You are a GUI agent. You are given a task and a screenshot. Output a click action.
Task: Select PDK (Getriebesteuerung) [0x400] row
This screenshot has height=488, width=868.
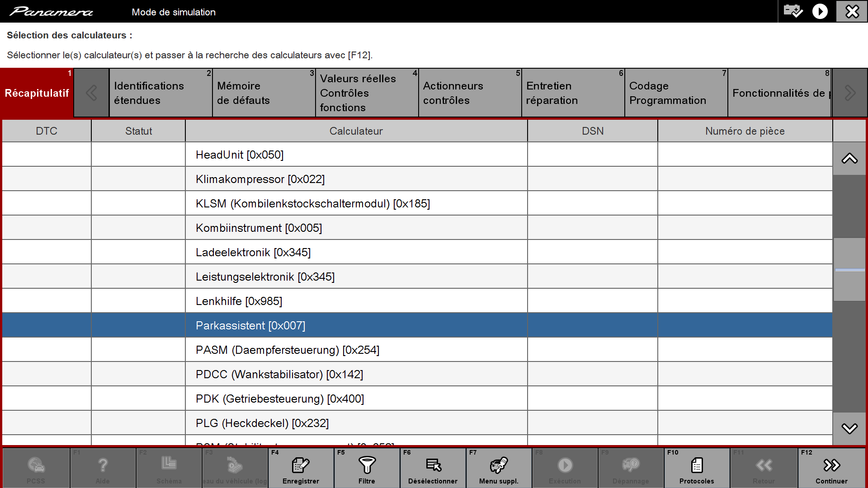click(x=417, y=399)
